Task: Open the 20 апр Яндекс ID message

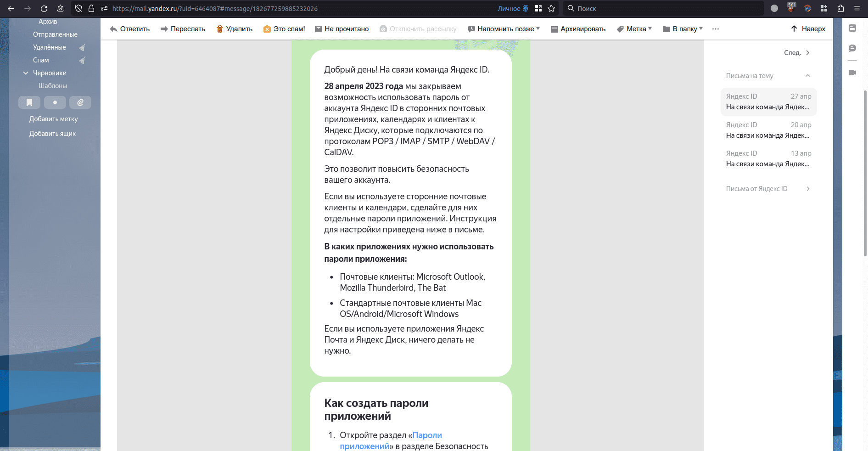Action: 768,130
